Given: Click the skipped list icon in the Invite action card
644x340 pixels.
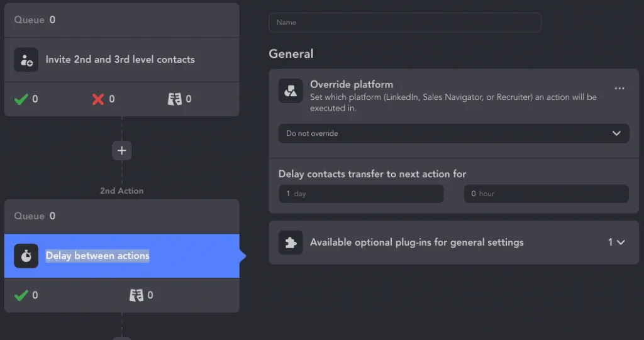Looking at the screenshot, I should click(175, 99).
